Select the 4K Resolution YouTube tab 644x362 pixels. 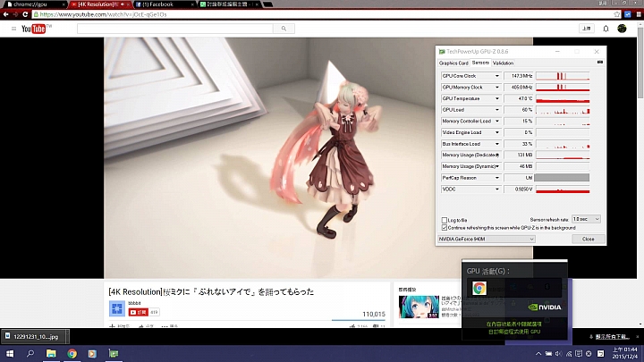(100, 4)
